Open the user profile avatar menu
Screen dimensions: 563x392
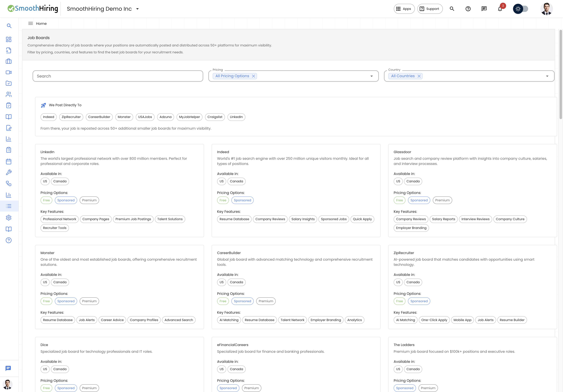click(x=547, y=9)
